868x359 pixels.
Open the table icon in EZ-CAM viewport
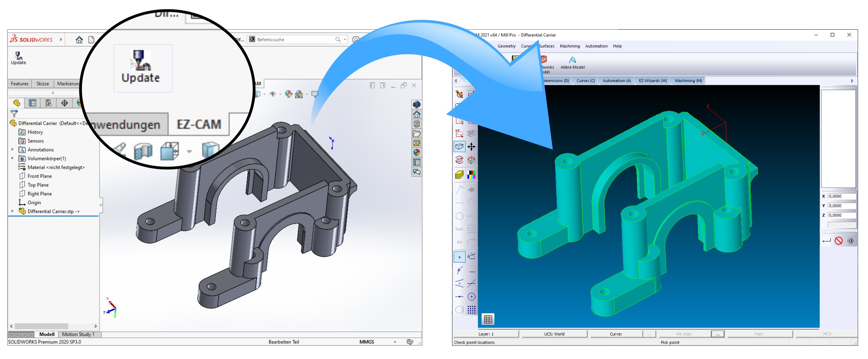coord(488,319)
